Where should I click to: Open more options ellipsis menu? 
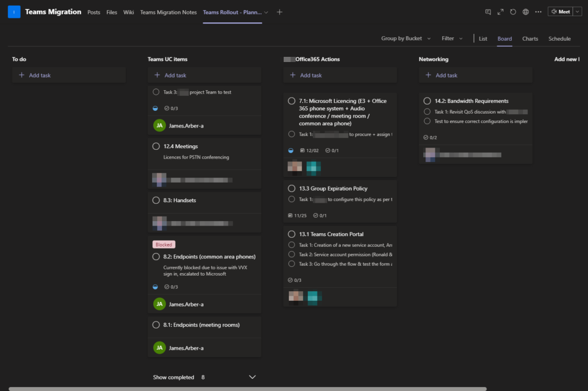[538, 12]
